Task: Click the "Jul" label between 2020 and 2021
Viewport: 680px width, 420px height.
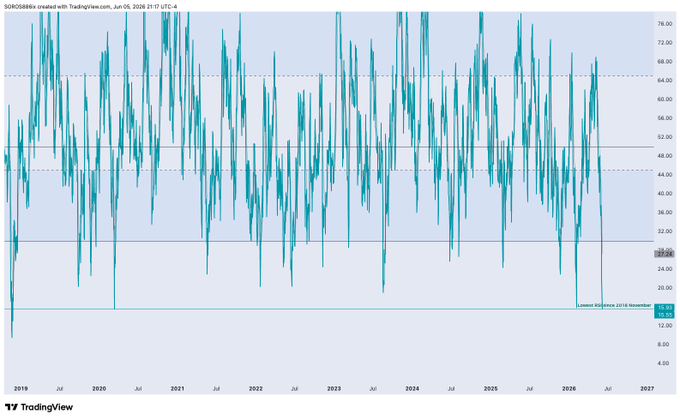Action: pyautogui.click(x=138, y=389)
